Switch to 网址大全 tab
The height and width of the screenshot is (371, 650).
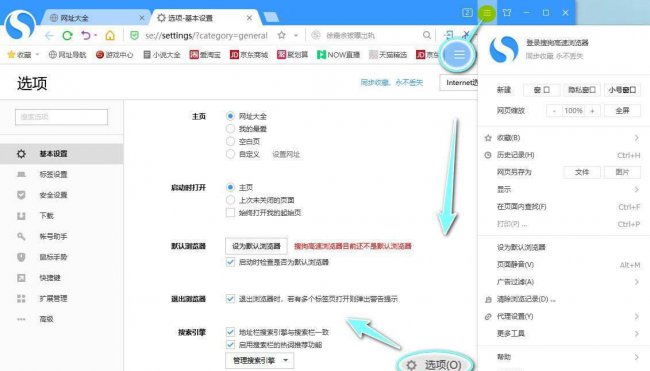[95, 18]
